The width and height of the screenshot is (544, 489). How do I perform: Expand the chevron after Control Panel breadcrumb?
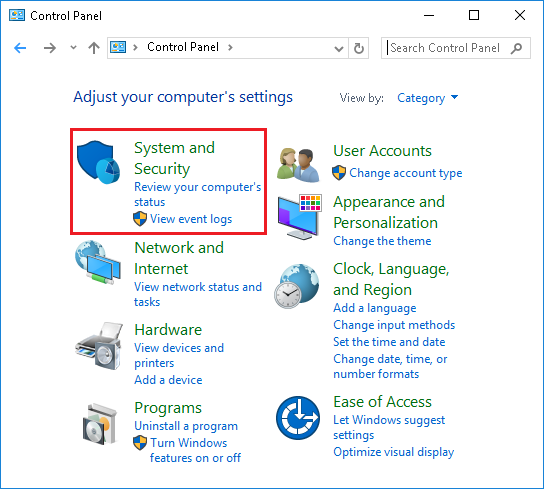(x=230, y=47)
